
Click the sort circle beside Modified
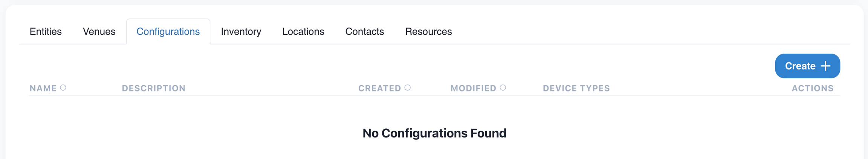503,88
